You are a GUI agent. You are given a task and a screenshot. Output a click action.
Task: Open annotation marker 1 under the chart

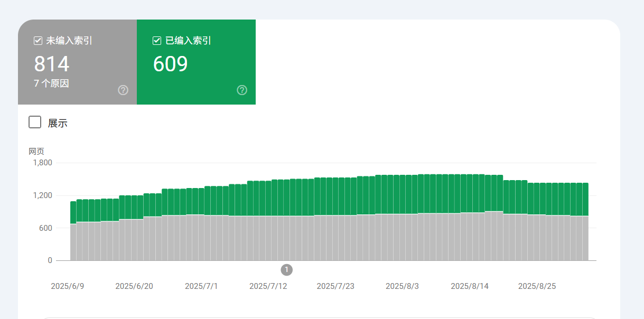[286, 270]
